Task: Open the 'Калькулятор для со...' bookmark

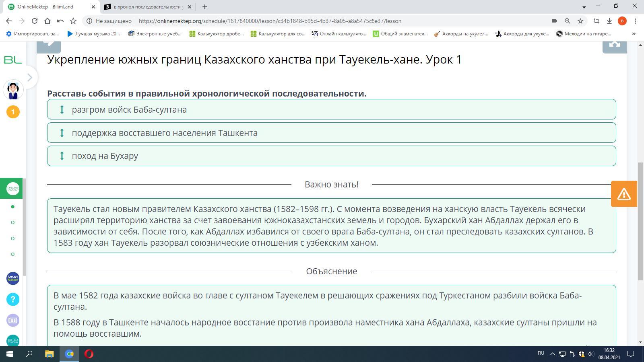Action: 278,34
